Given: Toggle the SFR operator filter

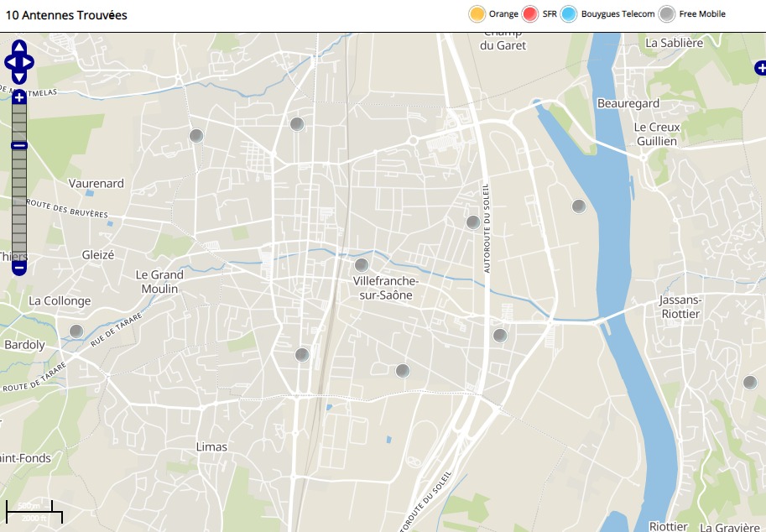Looking at the screenshot, I should pyautogui.click(x=530, y=14).
